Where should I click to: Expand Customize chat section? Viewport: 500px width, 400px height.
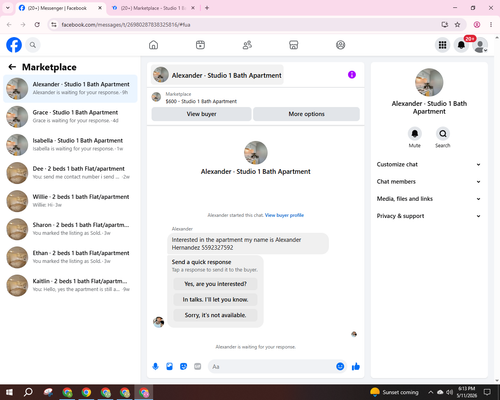pos(429,164)
